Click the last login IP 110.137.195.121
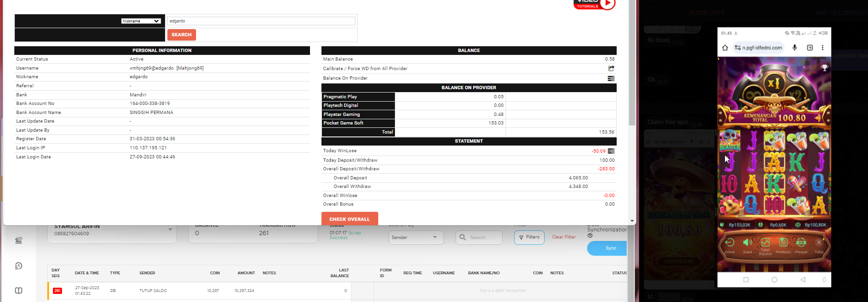Viewport: 868px width, 302px height. pos(148,148)
